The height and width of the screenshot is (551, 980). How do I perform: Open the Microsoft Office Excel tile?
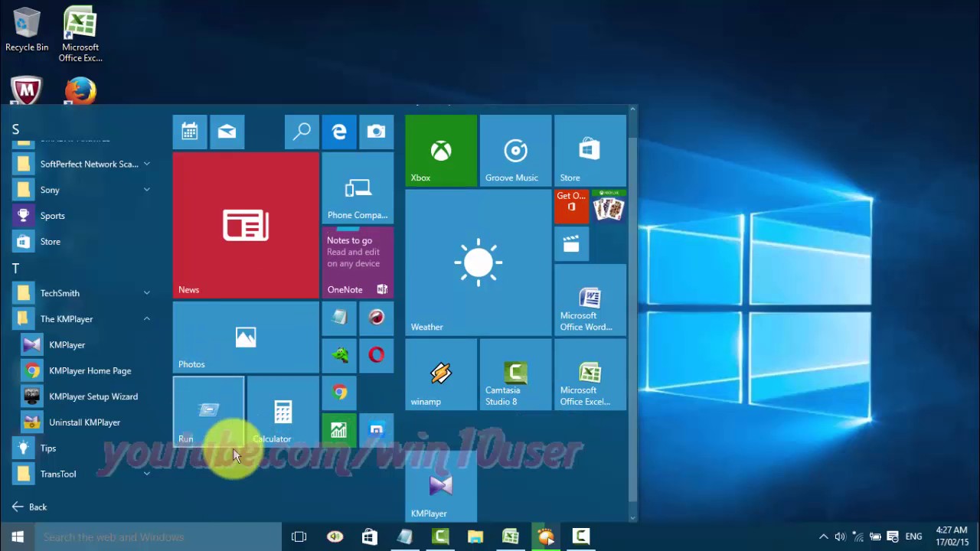tap(590, 375)
